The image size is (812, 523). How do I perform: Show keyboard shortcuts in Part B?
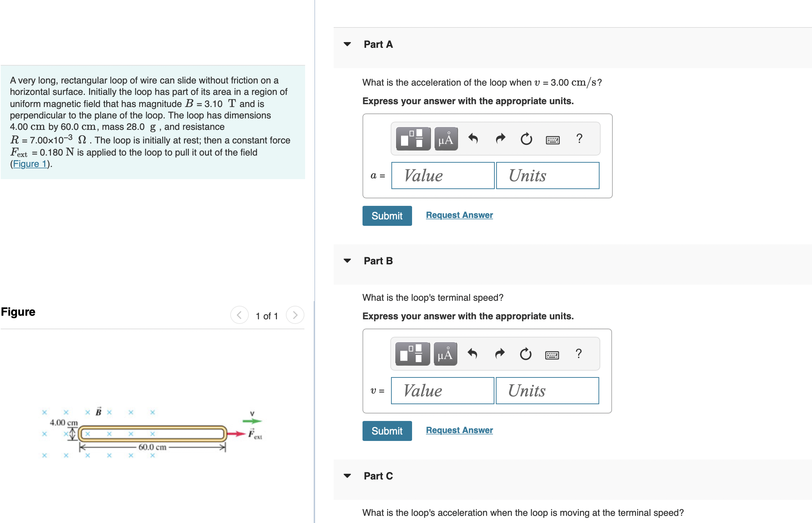(x=552, y=355)
